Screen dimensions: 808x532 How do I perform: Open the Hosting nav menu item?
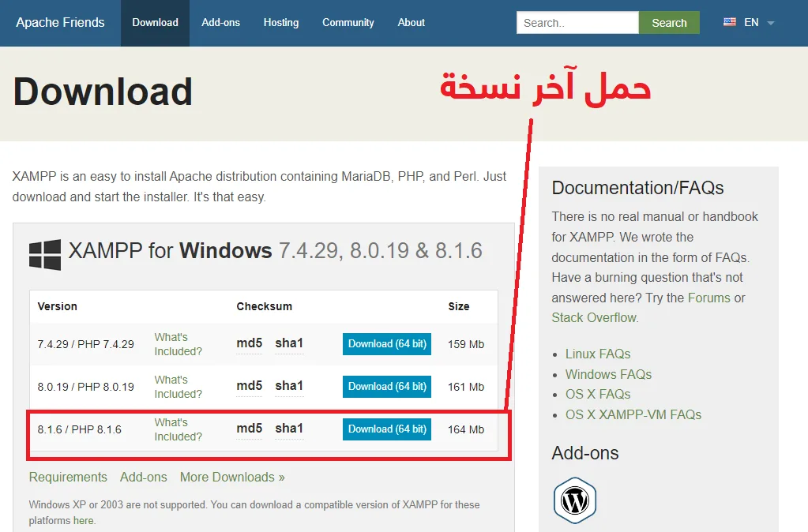(x=281, y=23)
